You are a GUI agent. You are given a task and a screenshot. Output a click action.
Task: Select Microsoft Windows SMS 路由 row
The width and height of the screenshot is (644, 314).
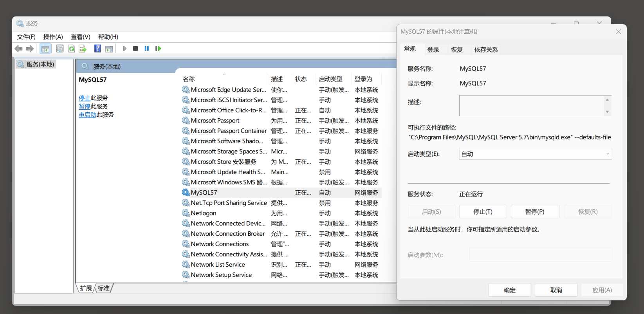coord(281,182)
